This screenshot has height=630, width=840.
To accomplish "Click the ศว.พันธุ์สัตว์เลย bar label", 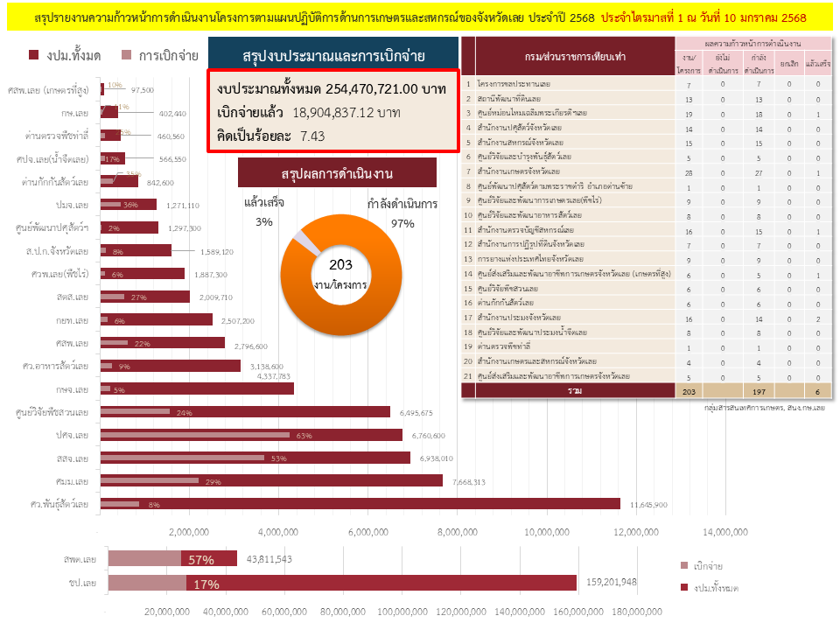I will (x=59, y=504).
